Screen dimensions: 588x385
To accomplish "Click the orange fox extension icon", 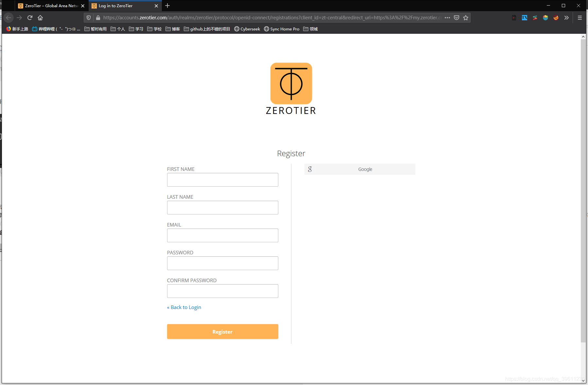I will pos(556,18).
